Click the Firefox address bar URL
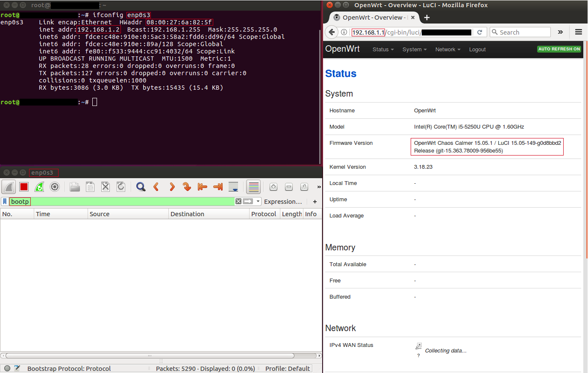Screen dimensions: 588x373 coord(412,32)
